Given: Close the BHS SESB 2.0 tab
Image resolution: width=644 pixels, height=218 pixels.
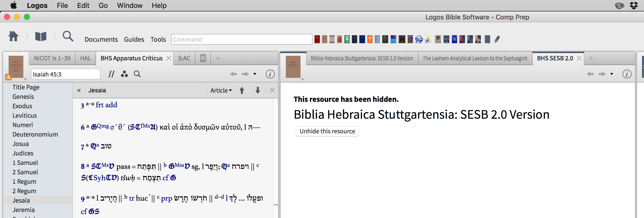Looking at the screenshot, I should click(x=579, y=58).
